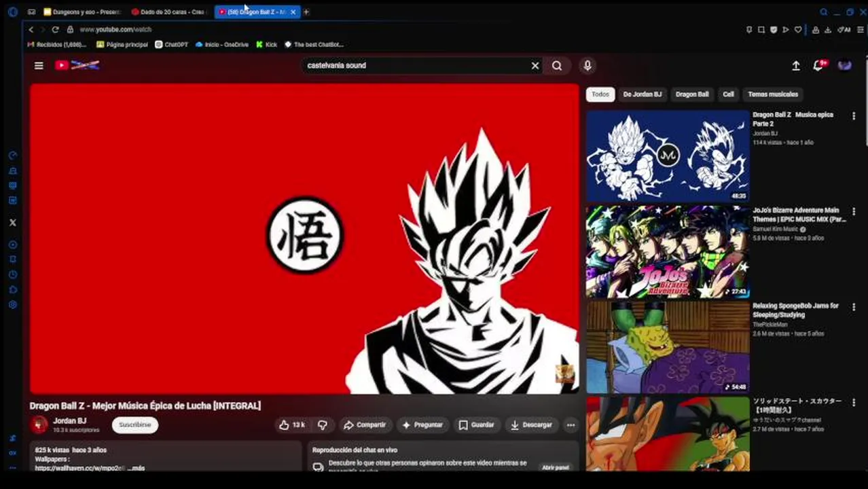868x489 pixels.
Task: Open the YouTube notifications bell
Action: [818, 65]
